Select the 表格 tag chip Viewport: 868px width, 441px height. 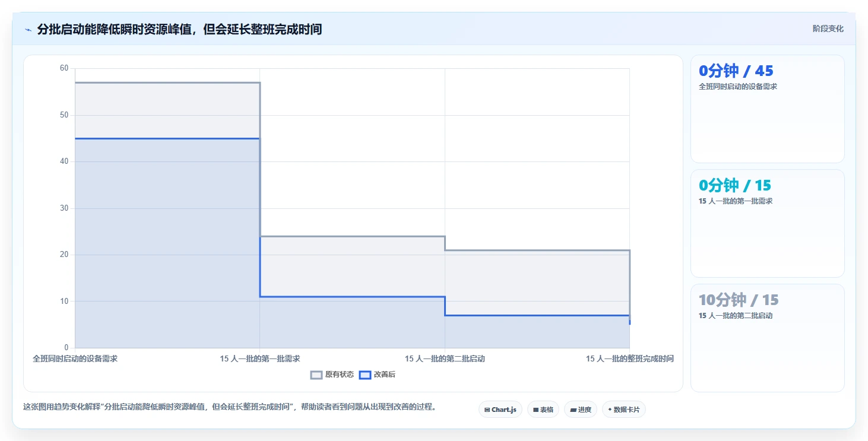click(x=543, y=410)
